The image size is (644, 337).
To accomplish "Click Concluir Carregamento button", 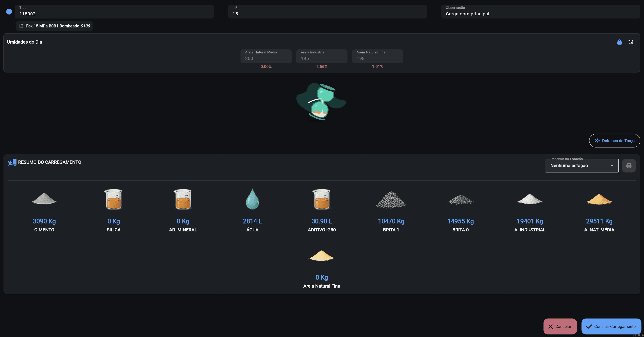I will [611, 326].
